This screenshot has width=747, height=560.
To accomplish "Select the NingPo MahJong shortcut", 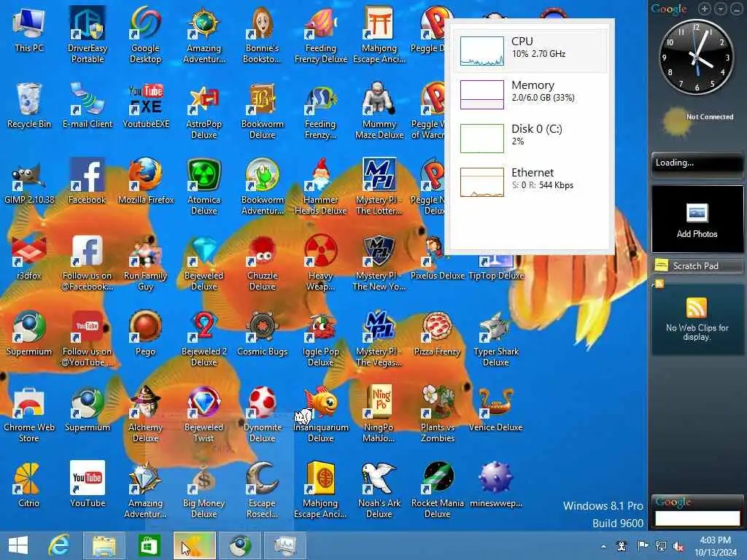I will [x=379, y=414].
